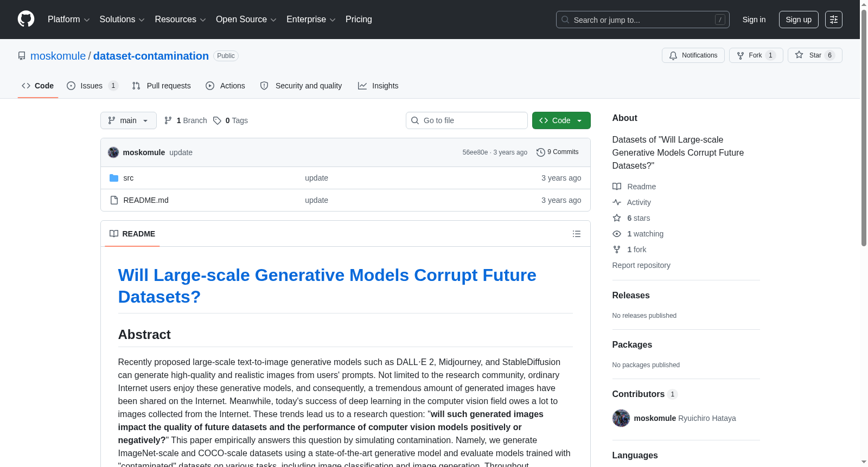This screenshot has height=467, width=868.
Task: Open the command palette icon button
Action: point(834,20)
